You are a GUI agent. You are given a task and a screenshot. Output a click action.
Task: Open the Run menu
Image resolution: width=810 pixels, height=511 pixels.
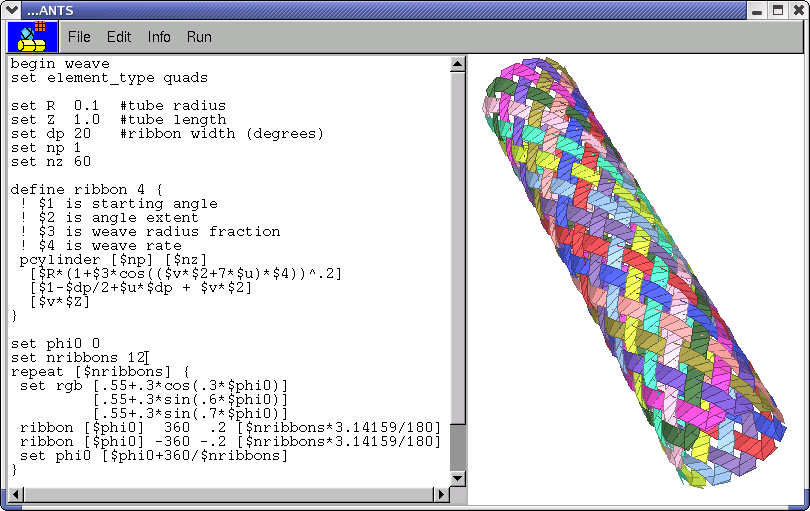pos(199,37)
